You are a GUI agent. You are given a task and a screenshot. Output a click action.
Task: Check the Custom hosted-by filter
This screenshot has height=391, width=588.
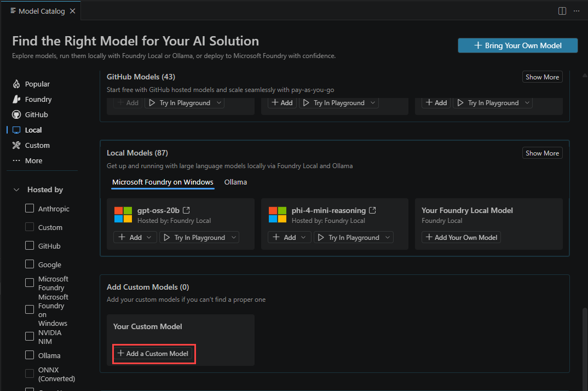[30, 227]
